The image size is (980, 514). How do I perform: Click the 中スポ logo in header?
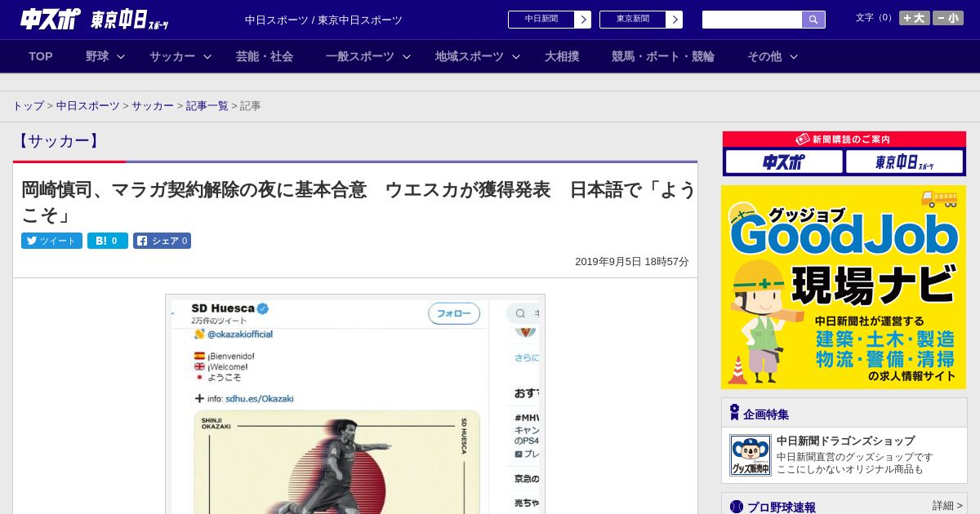pos(51,20)
